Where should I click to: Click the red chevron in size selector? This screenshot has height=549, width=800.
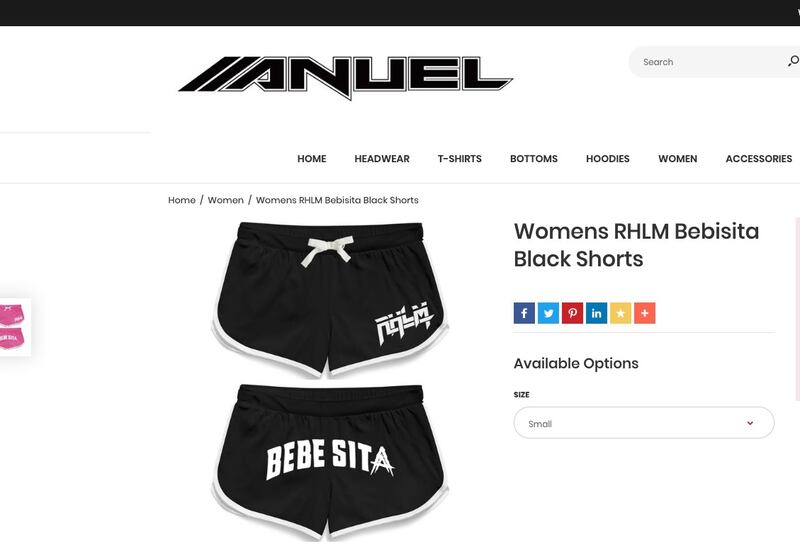750,423
